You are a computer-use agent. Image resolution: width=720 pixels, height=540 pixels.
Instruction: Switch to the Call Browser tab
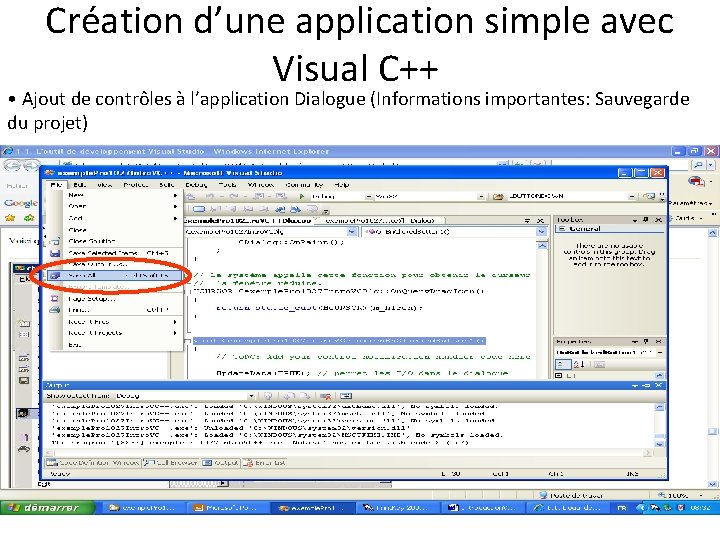click(170, 463)
